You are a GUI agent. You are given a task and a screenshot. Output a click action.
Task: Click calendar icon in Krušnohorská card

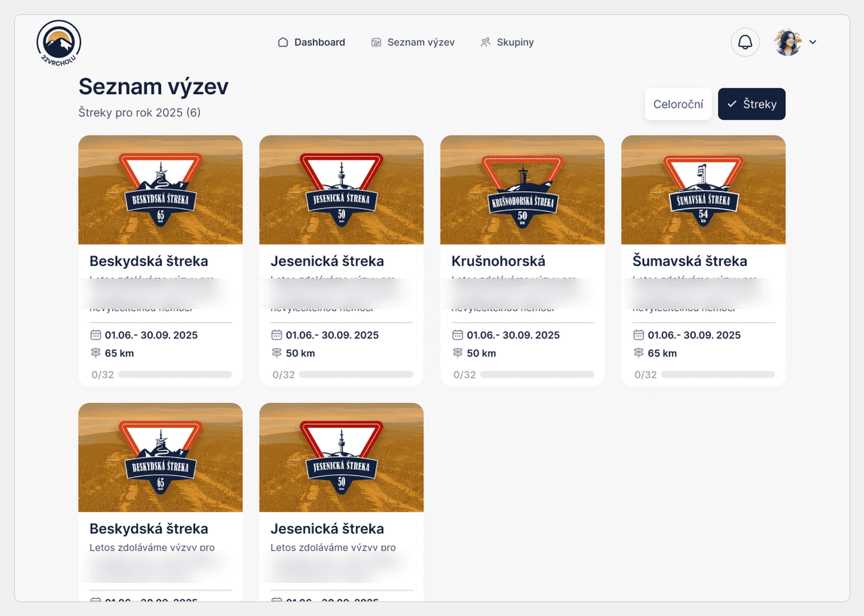tap(458, 335)
